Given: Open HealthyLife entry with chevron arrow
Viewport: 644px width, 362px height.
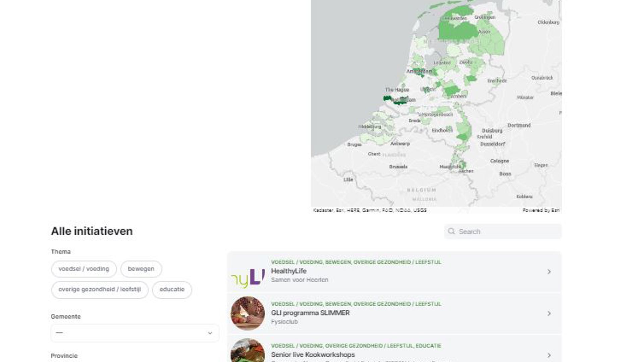Looking at the screenshot, I should click(x=549, y=271).
